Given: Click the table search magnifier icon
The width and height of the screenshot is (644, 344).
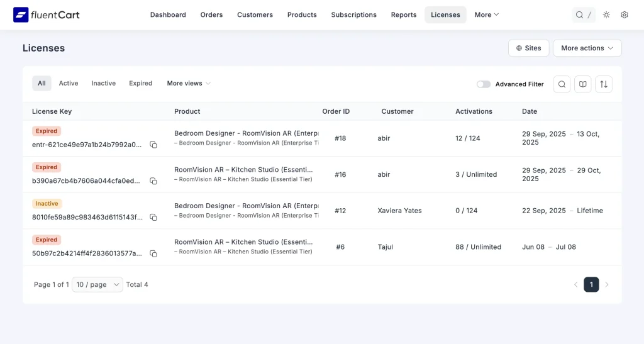Looking at the screenshot, I should pyautogui.click(x=562, y=84).
